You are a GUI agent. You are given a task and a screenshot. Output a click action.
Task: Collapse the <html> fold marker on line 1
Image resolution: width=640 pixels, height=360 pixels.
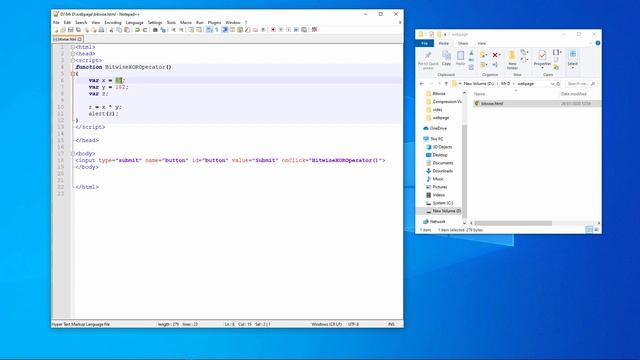[x=73, y=47]
